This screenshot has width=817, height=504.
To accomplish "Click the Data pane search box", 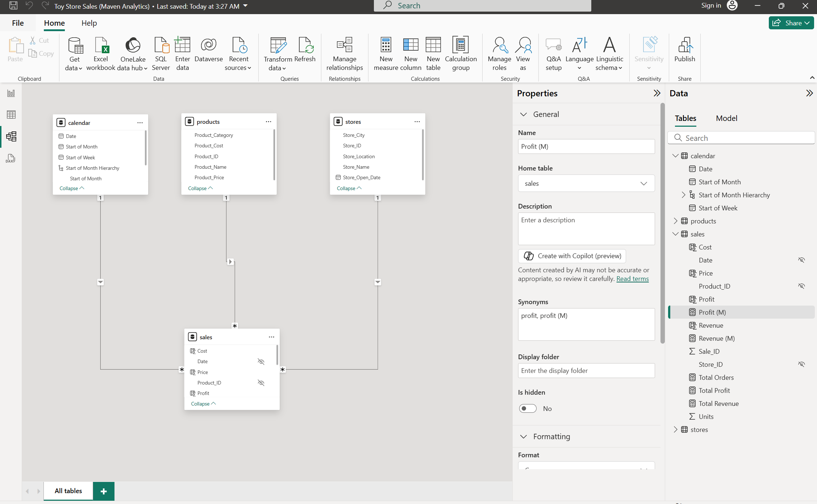I will coord(741,138).
